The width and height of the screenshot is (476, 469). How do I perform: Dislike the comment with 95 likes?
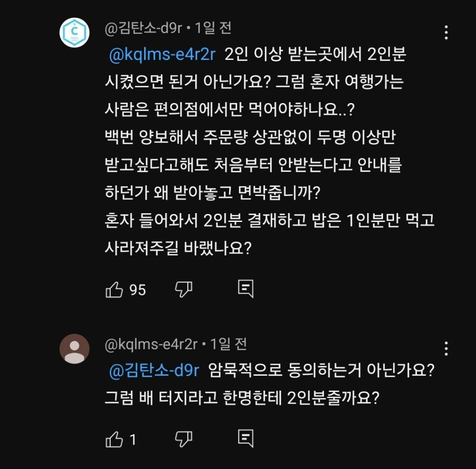(x=183, y=289)
